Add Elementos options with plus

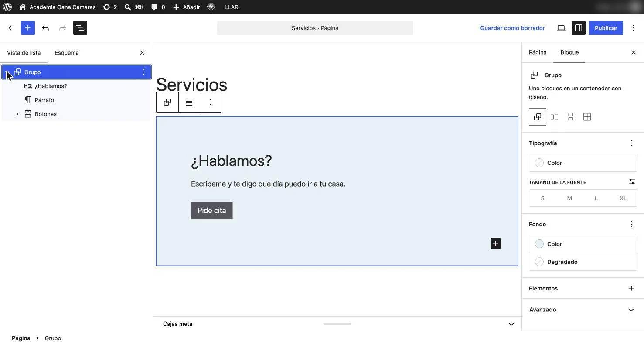632,288
